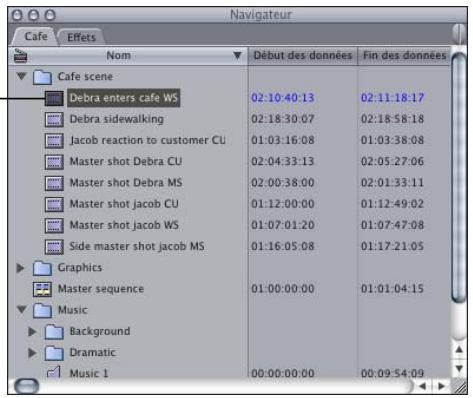Viewport: 473px width, 398px height.
Task: Click the Debra enters cafe WS clip icon
Action: [54, 98]
